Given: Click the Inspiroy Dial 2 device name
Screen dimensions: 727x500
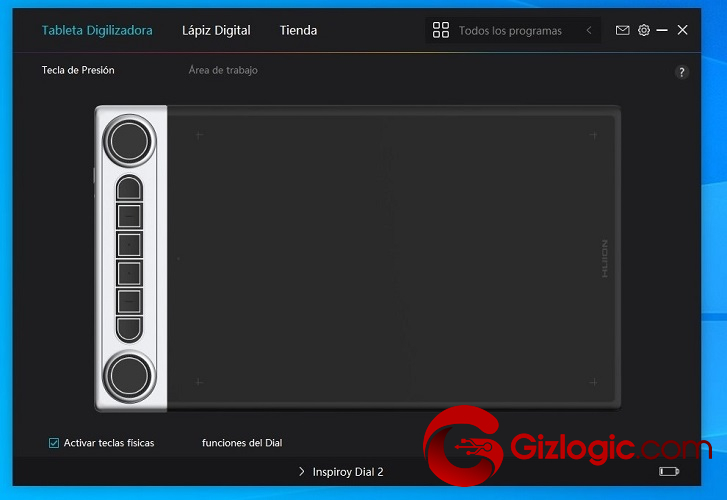Looking at the screenshot, I should coord(348,472).
